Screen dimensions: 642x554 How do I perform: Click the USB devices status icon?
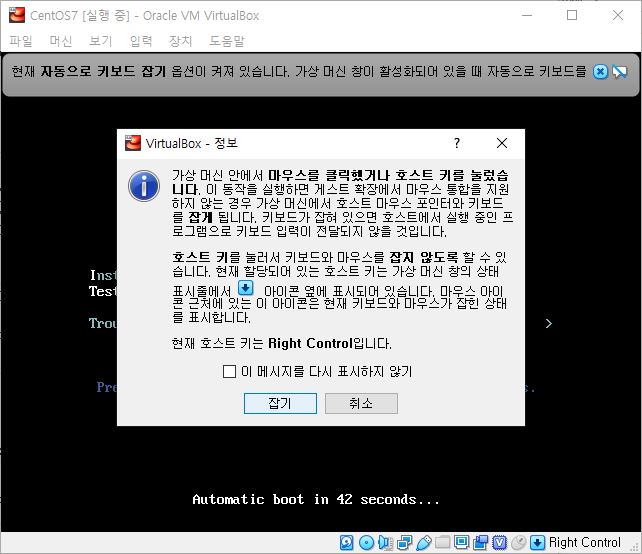coord(424,543)
